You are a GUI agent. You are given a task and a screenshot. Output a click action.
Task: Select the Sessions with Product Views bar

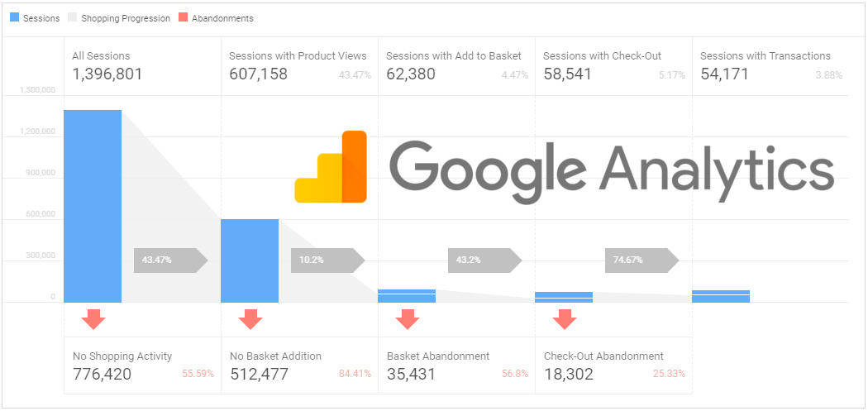pos(250,260)
